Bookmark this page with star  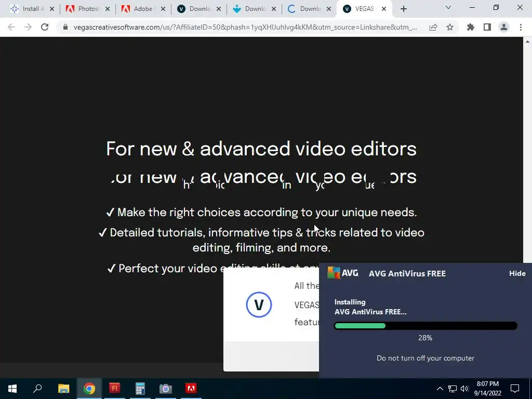(x=450, y=27)
